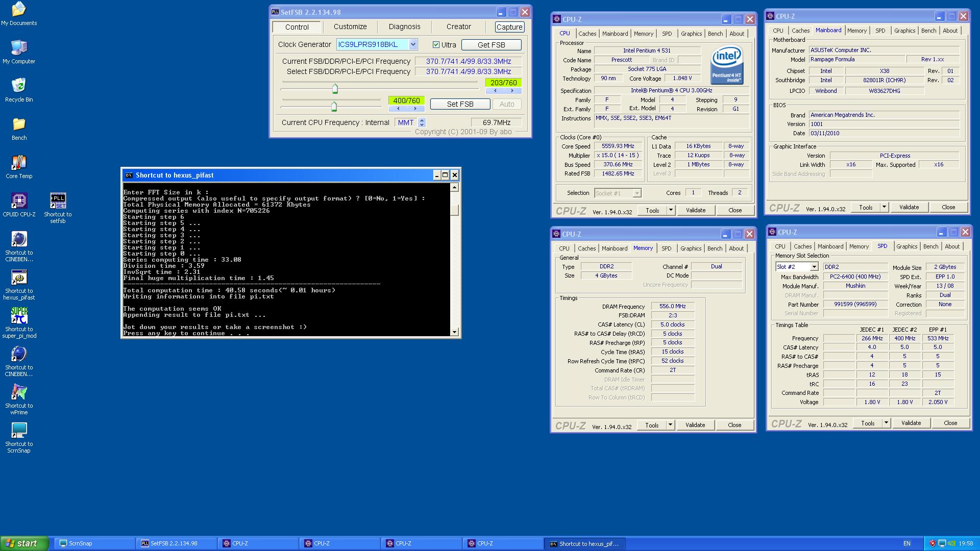Switch to Diagnosis tab in SetFSB
The image size is (980, 551).
(405, 27)
